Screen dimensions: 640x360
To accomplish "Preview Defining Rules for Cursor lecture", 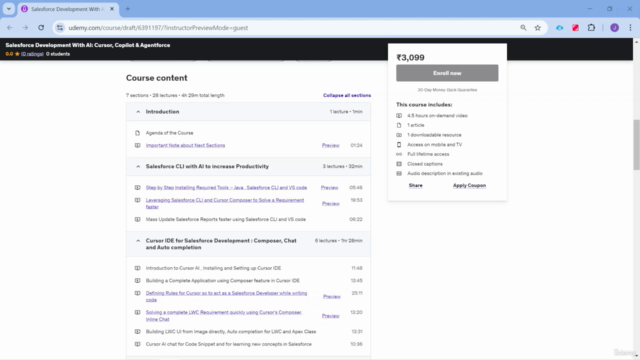I will tap(331, 297).
